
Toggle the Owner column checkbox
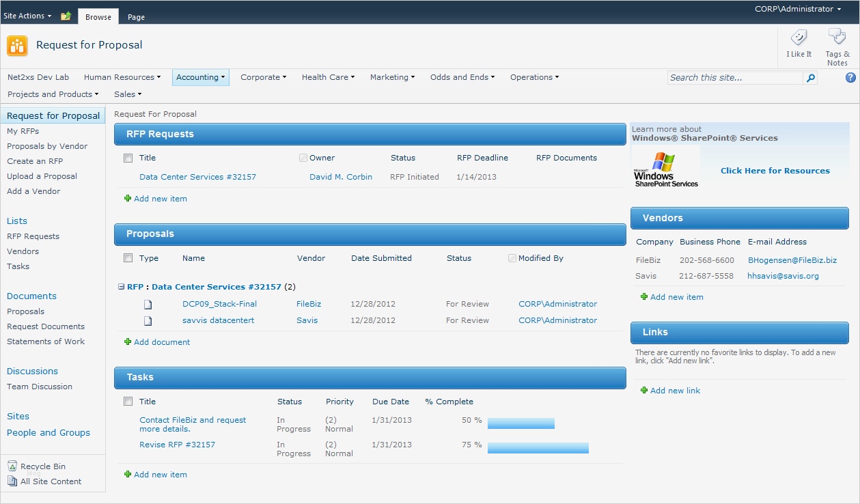coord(303,158)
